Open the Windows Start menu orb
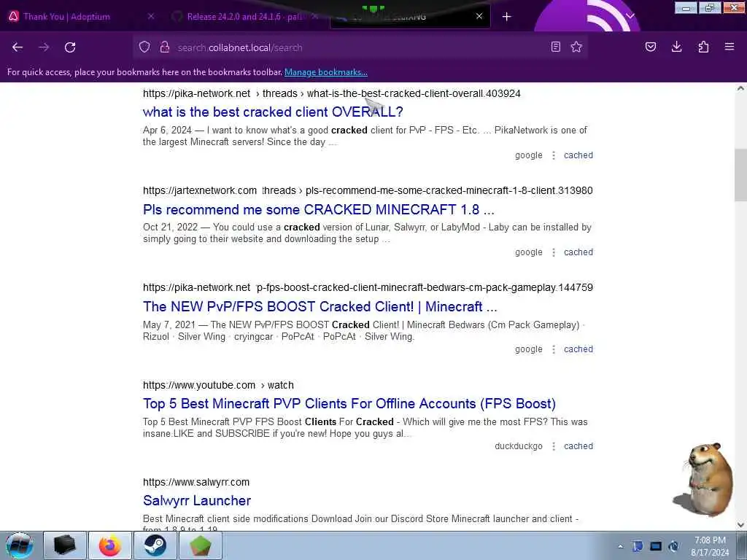This screenshot has height=560, width=747. pyautogui.click(x=20, y=545)
